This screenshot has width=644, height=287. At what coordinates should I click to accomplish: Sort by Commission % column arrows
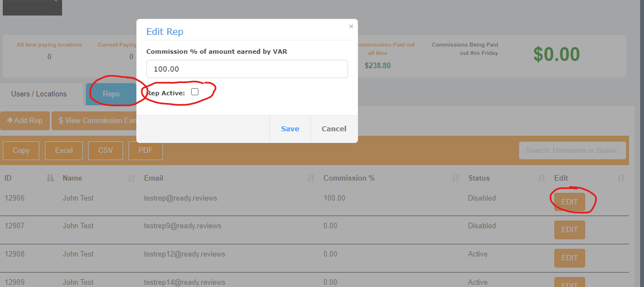coord(456,178)
